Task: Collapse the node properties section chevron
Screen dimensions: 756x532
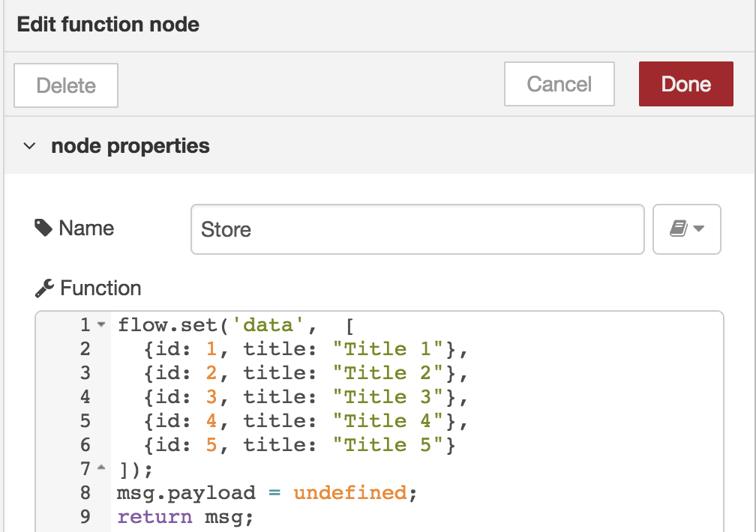Action: [29, 146]
